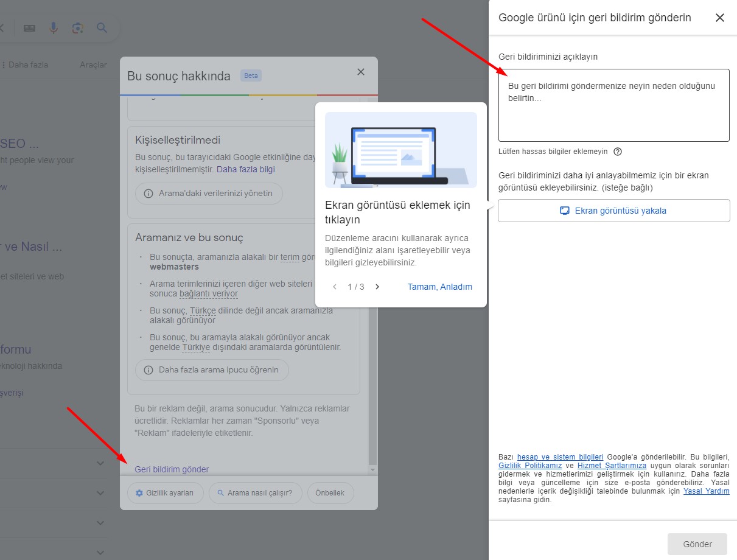The width and height of the screenshot is (737, 560).
Task: Expand the fourth collapsed question chevron
Action: 101,552
